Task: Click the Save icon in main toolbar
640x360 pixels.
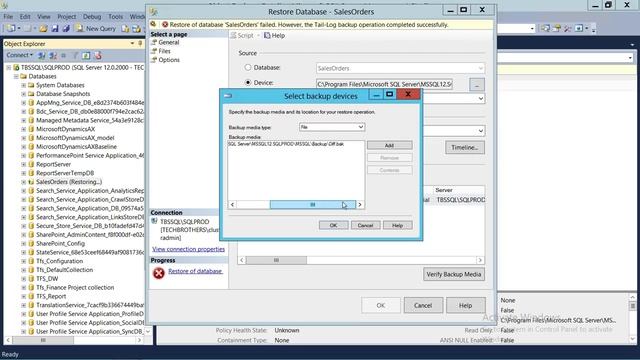Action: 55,29
